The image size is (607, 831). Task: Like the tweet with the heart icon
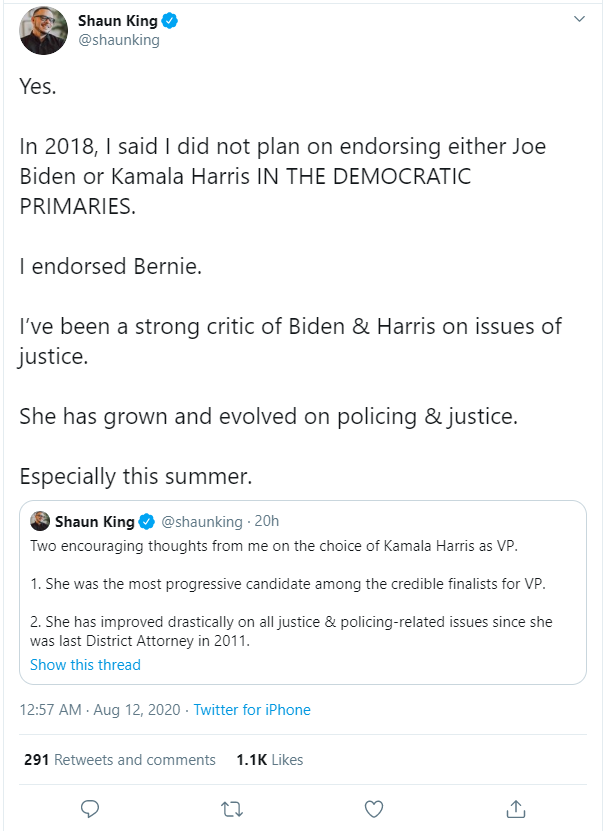tap(374, 807)
